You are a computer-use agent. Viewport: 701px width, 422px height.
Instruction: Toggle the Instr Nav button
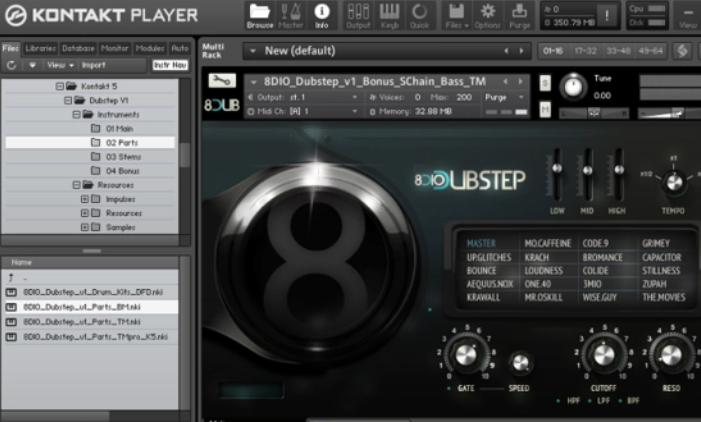pos(170,65)
